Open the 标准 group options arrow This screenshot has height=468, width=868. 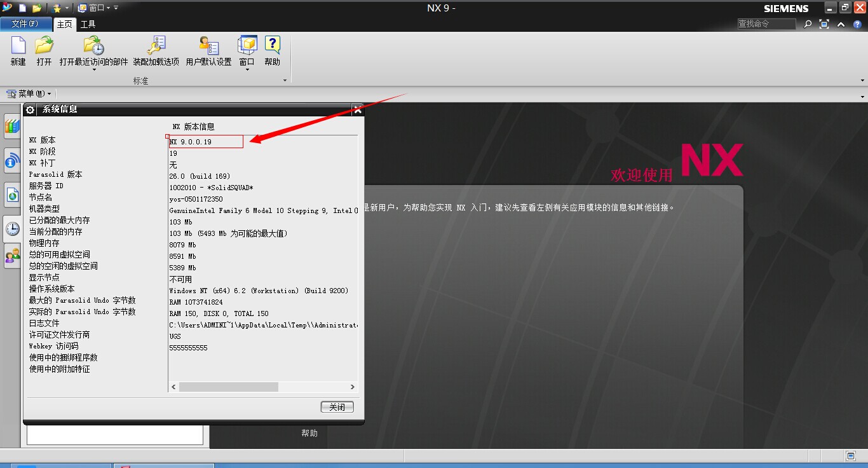[x=285, y=81]
